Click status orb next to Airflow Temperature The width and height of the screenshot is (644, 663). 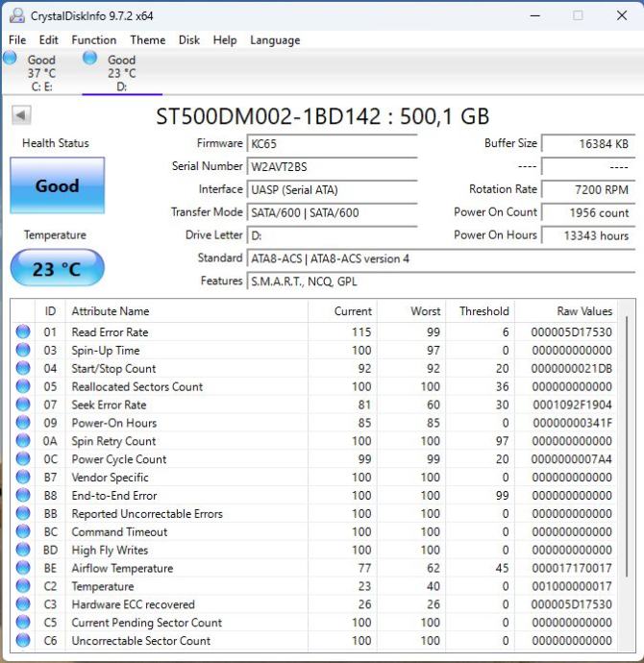tap(23, 569)
